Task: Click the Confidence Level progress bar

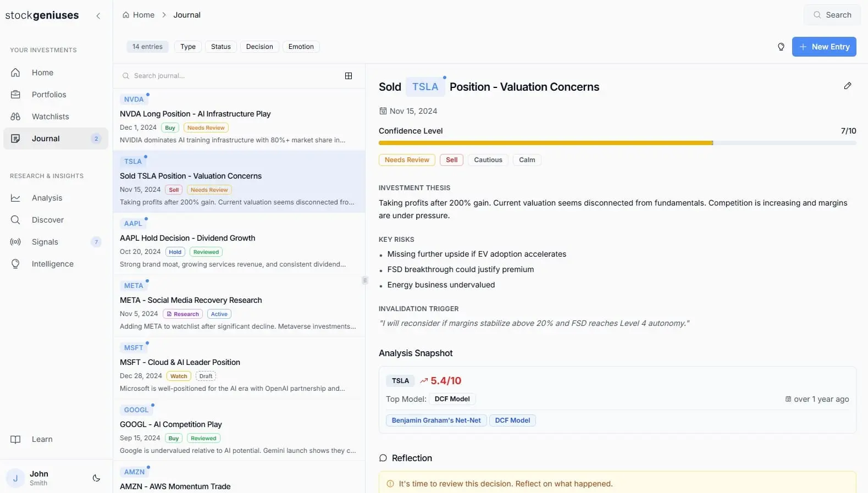Action: coord(617,143)
